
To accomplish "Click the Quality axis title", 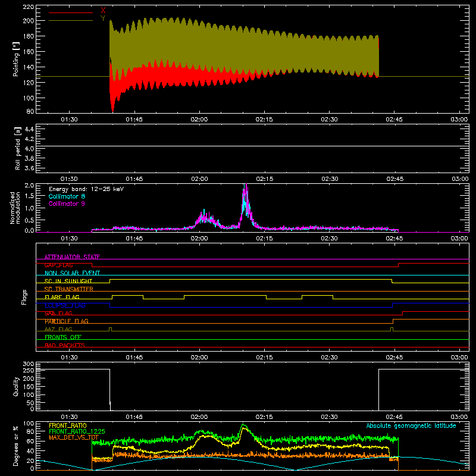I will (x=16, y=386).
